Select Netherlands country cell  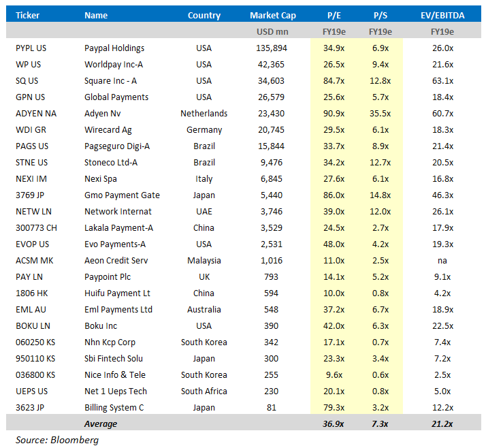204,114
